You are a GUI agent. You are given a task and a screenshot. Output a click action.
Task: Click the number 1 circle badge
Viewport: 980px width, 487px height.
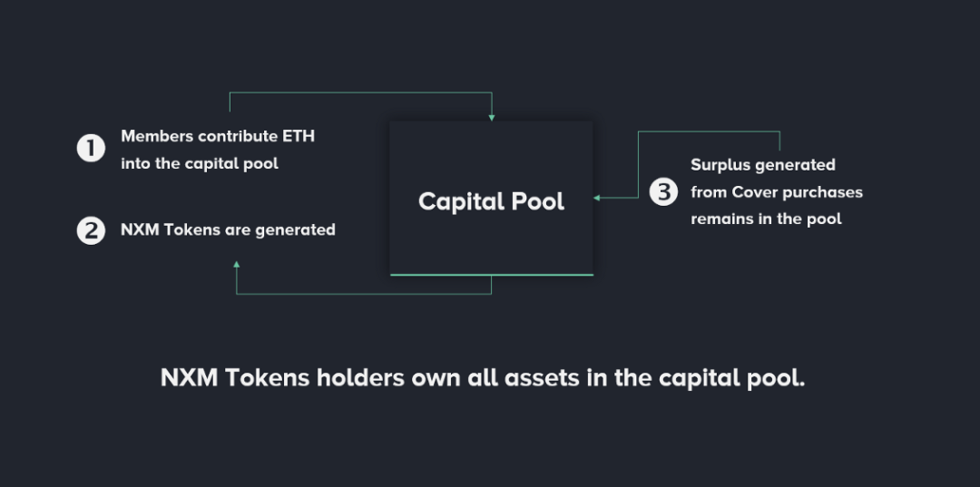pos(91,148)
